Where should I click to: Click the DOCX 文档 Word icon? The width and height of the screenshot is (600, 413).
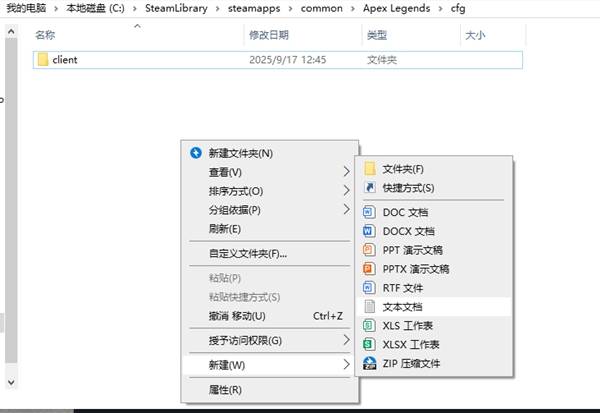pos(369,231)
